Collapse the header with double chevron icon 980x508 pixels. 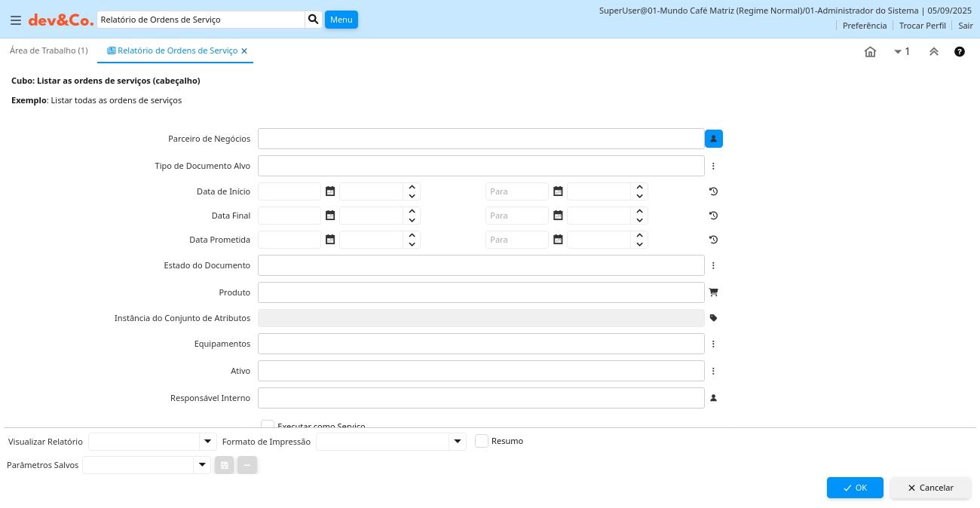(x=934, y=52)
